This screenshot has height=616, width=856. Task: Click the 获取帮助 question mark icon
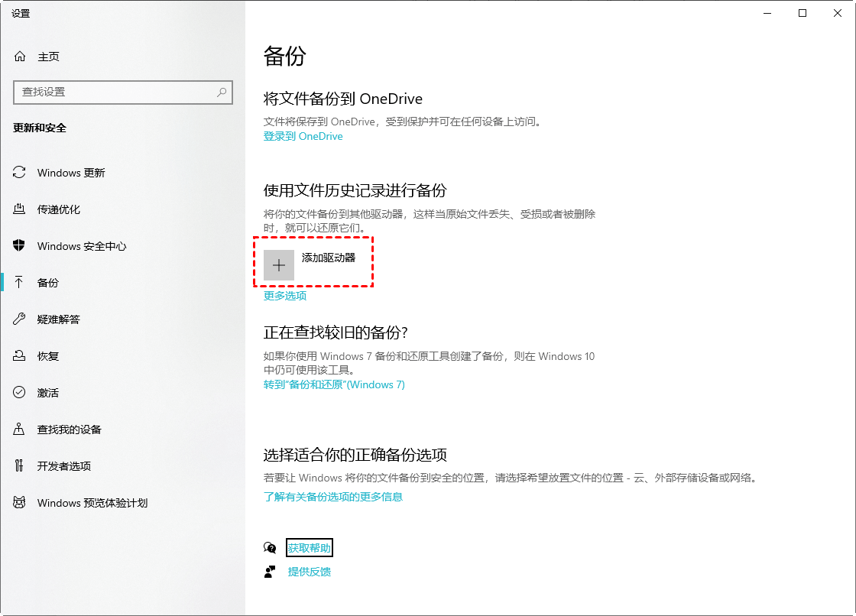(x=271, y=547)
